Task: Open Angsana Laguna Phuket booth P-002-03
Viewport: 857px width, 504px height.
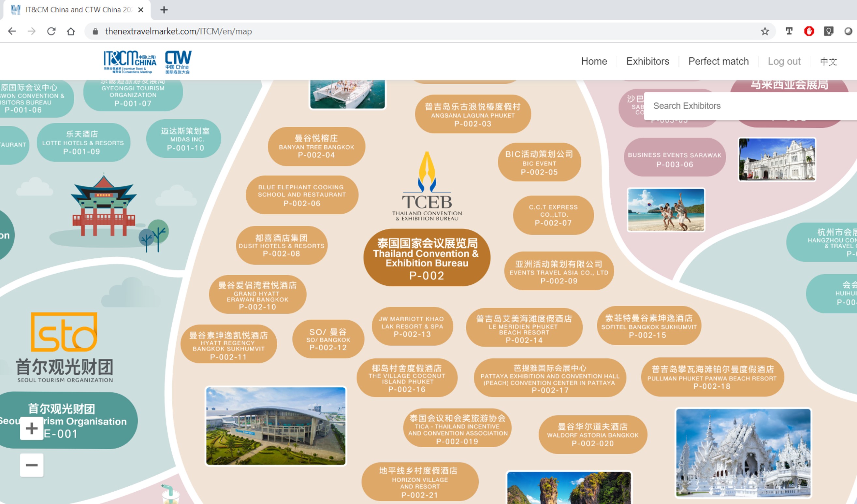Action: (473, 115)
